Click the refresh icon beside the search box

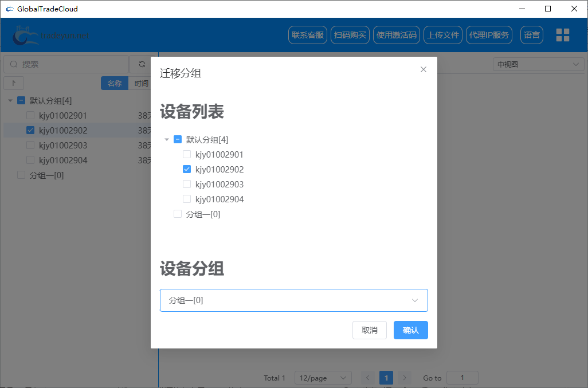[x=142, y=64]
